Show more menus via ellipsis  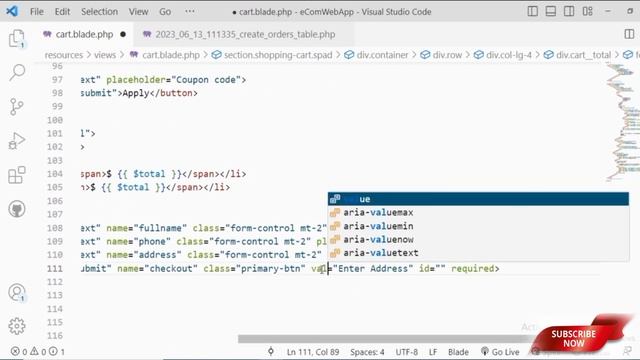pyautogui.click(x=190, y=11)
